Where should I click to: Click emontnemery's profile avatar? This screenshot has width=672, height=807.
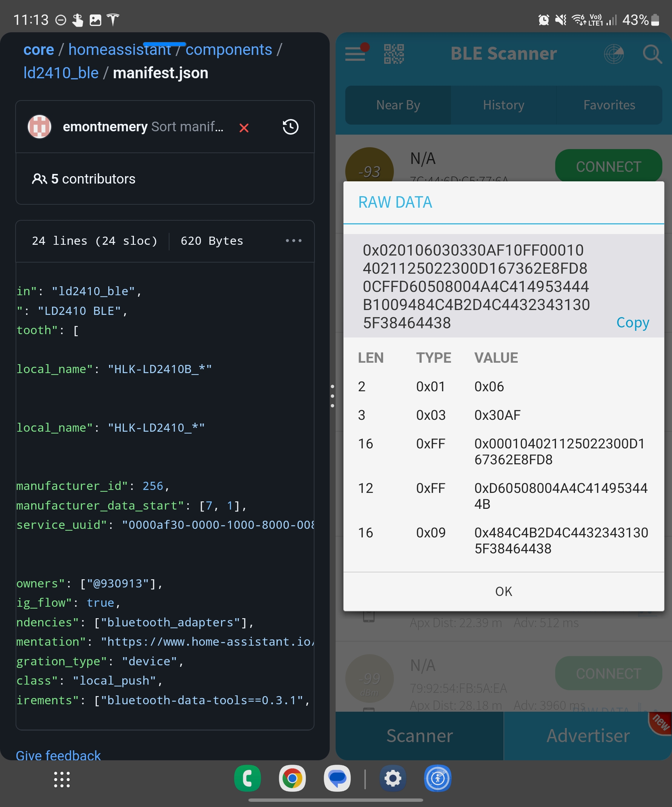click(39, 126)
